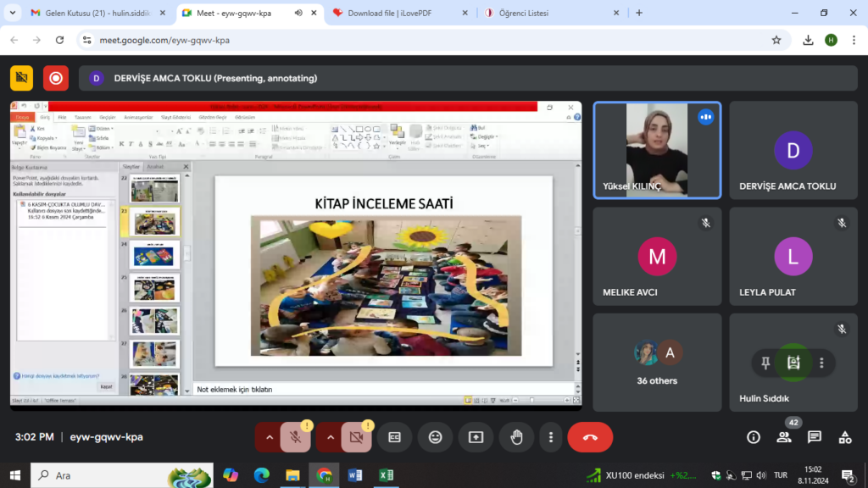Toggle the microphone mute button
Viewport: 868px width, 488px height.
295,437
